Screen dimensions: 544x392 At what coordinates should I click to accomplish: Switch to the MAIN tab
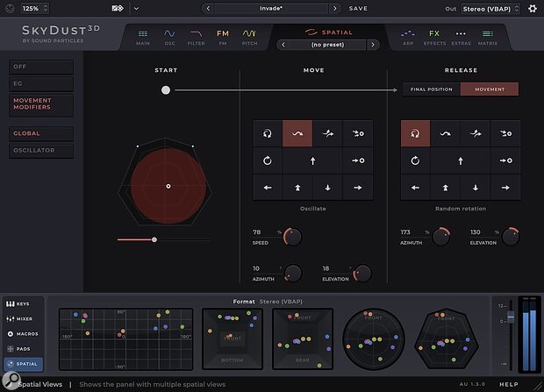pos(143,38)
